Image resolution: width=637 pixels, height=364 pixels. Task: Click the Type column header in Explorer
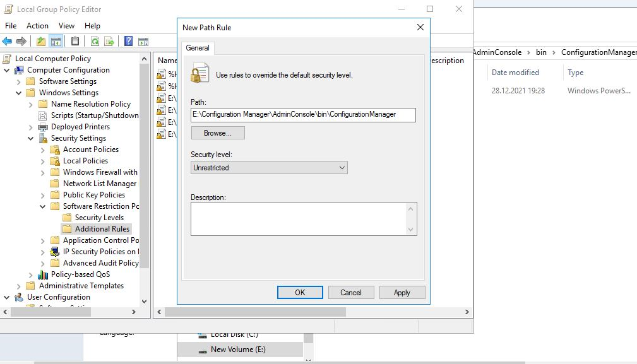pyautogui.click(x=575, y=73)
